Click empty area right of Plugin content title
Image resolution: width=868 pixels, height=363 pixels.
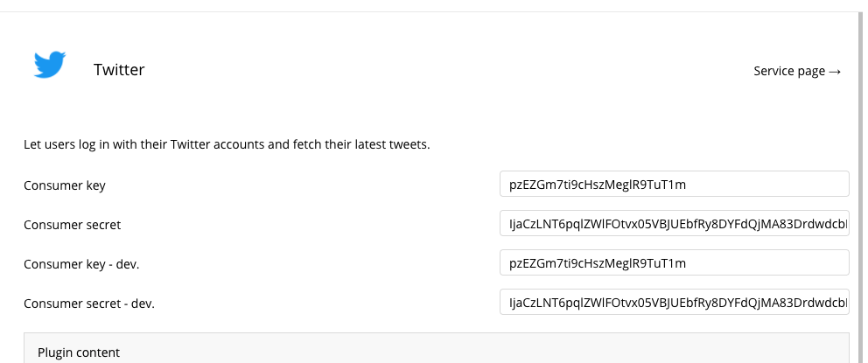coord(481,353)
